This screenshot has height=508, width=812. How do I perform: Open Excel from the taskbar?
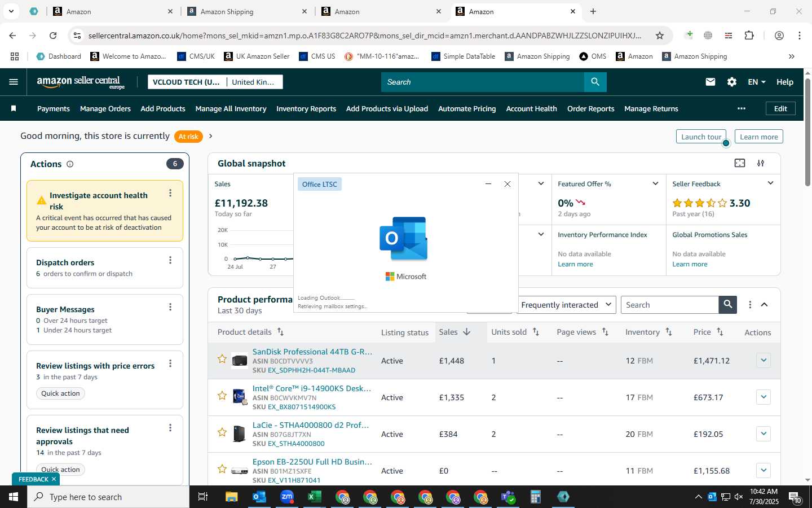314,497
